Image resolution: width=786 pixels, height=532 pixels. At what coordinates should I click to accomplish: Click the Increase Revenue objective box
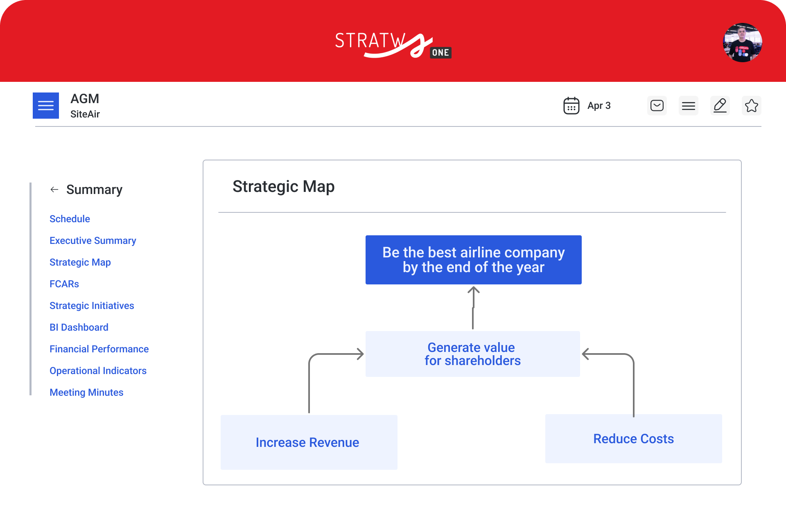[x=309, y=442]
